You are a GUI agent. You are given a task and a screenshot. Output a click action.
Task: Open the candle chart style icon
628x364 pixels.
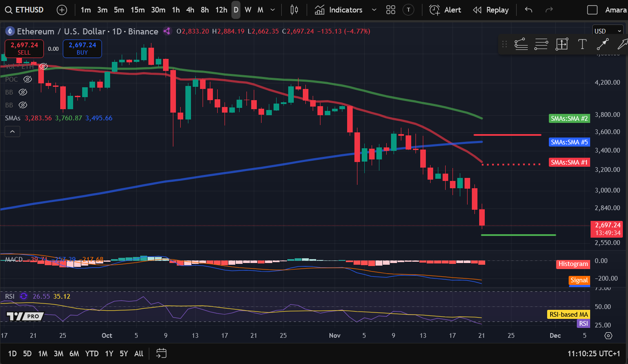(x=294, y=9)
